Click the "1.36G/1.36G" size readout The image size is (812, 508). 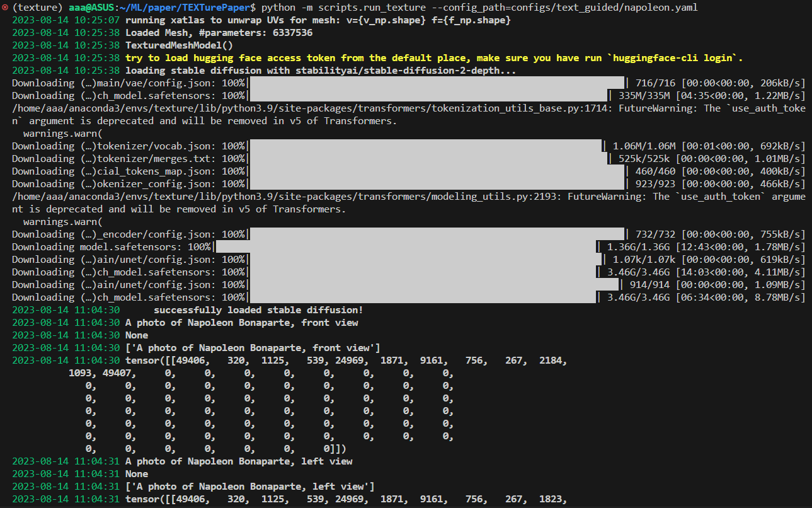coord(638,247)
